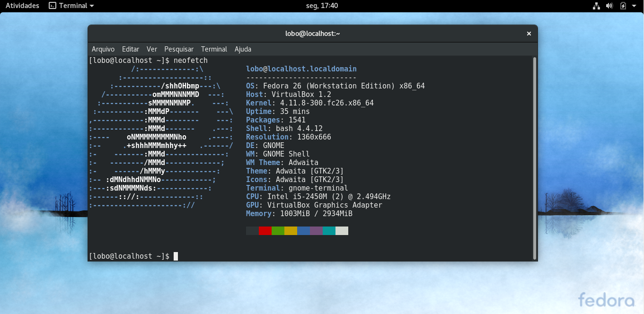
Task: Click the Icons line Adwaita [GTK2/3]
Action: pyautogui.click(x=295, y=180)
